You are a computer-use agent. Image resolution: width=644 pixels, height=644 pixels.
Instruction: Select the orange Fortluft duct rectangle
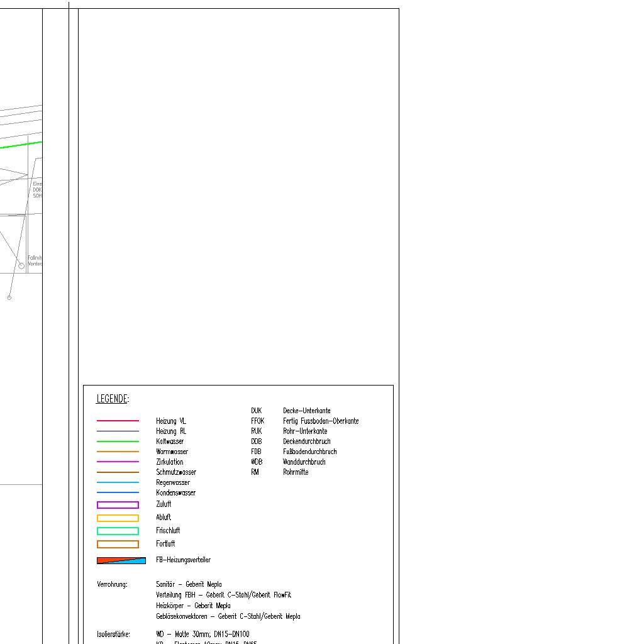point(118,545)
